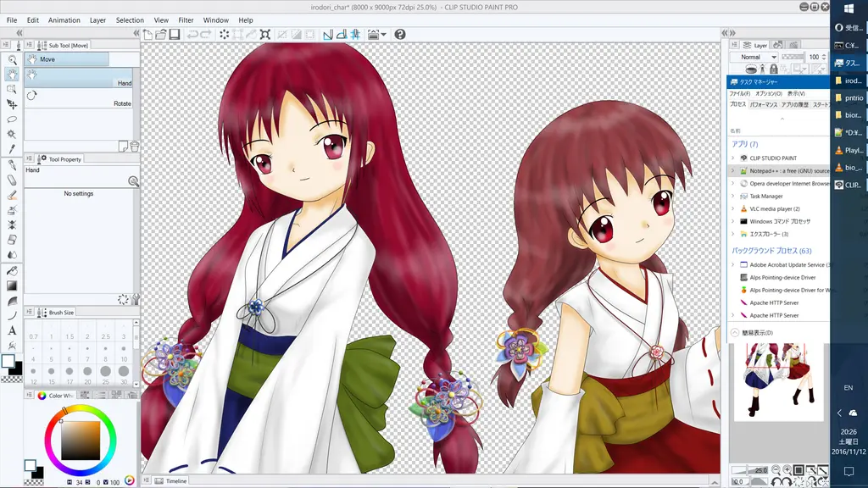Click the trash icon in Sub Tool panel
This screenshot has height=488, width=868.
pyautogui.click(x=134, y=146)
